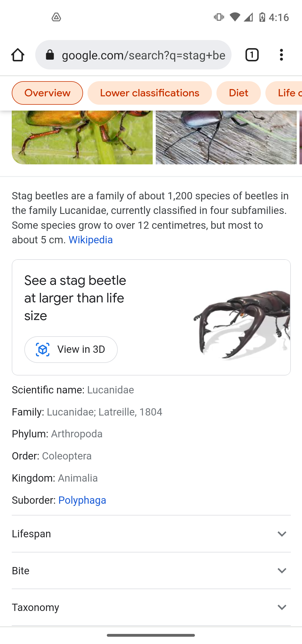Viewport: 302px width, 644px height.
Task: Toggle the Diet filter chip
Action: (238, 93)
